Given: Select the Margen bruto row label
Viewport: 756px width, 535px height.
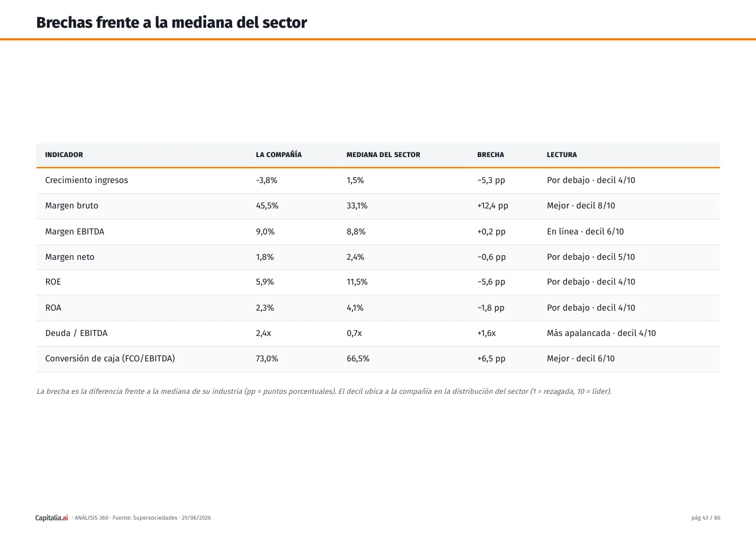Looking at the screenshot, I should click(x=71, y=205).
